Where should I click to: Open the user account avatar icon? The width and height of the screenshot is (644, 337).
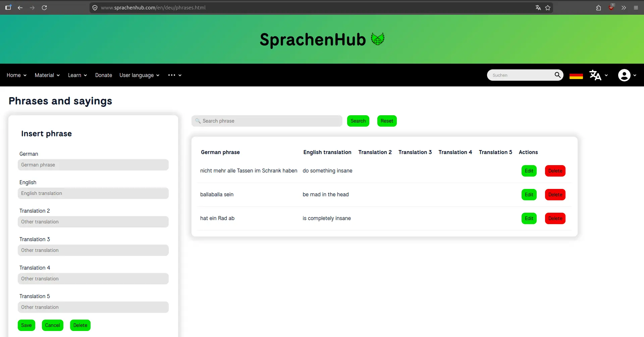point(624,75)
